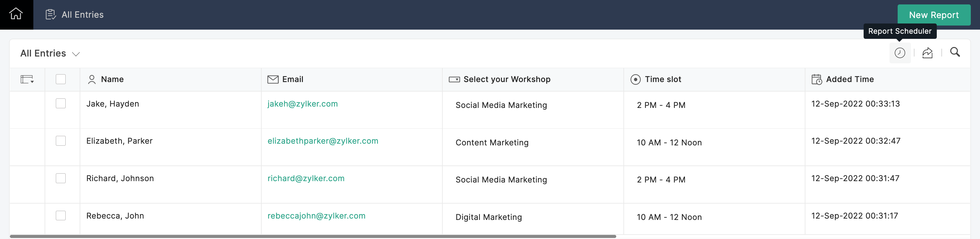
Task: Click the All Entries clipboard icon
Action: click(x=51, y=15)
